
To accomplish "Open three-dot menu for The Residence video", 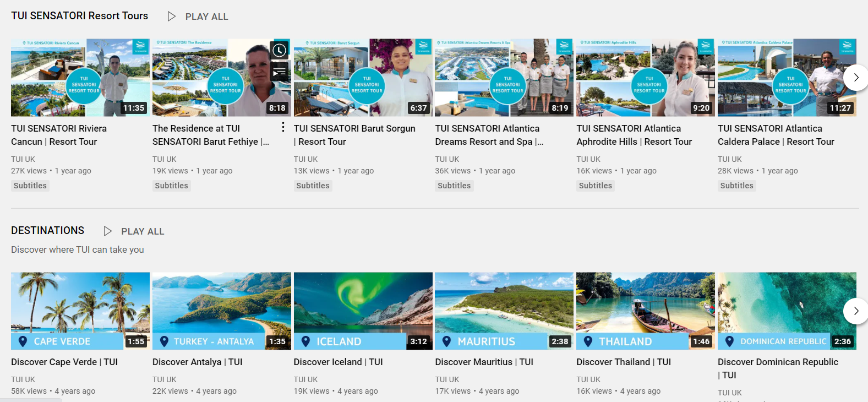I will click(x=283, y=127).
